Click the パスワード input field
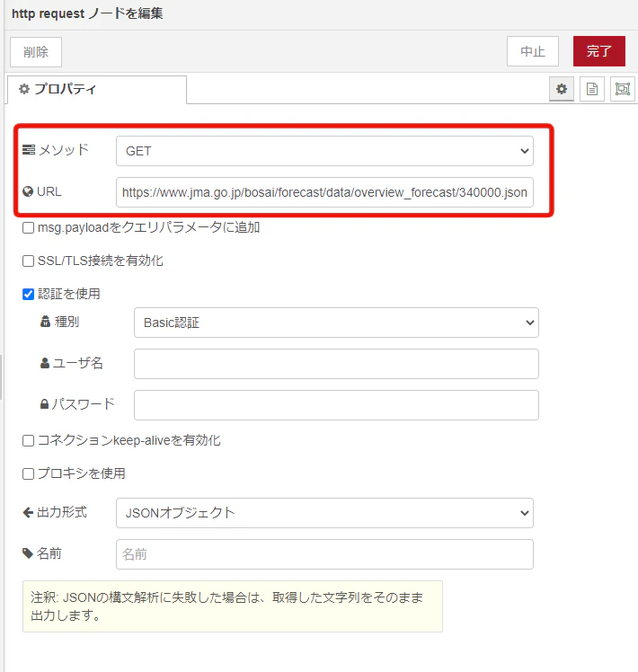Screen dimensions: 638x672 [x=336, y=405]
